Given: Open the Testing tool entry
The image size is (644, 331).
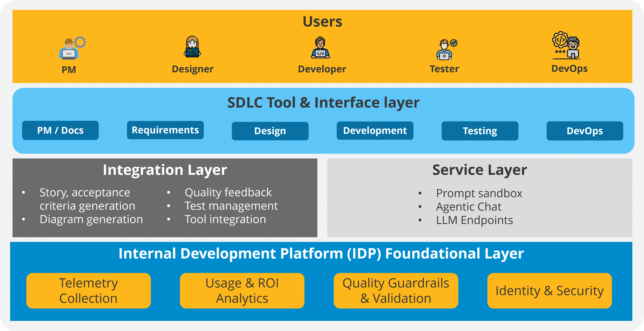Looking at the screenshot, I should (x=480, y=131).
